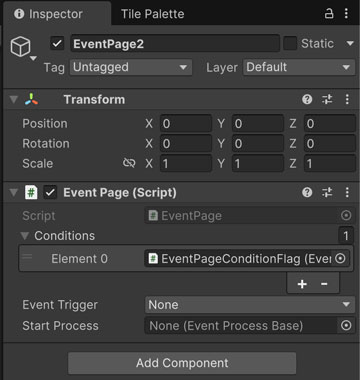This screenshot has width=360, height=380.
Task: Click the Event Page help icon
Action: [307, 192]
